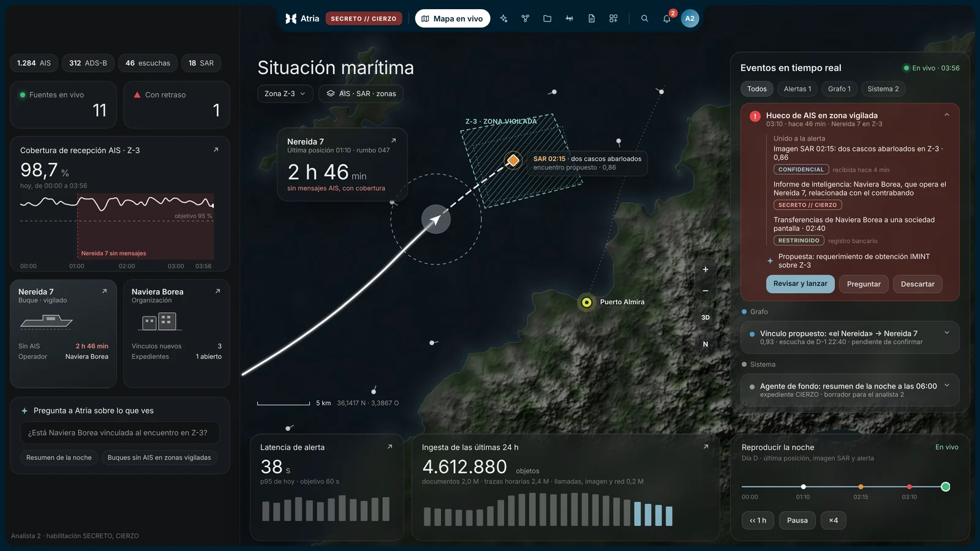This screenshot has height=551, width=980.
Task: Toggle north orientation N button
Action: [x=705, y=344]
